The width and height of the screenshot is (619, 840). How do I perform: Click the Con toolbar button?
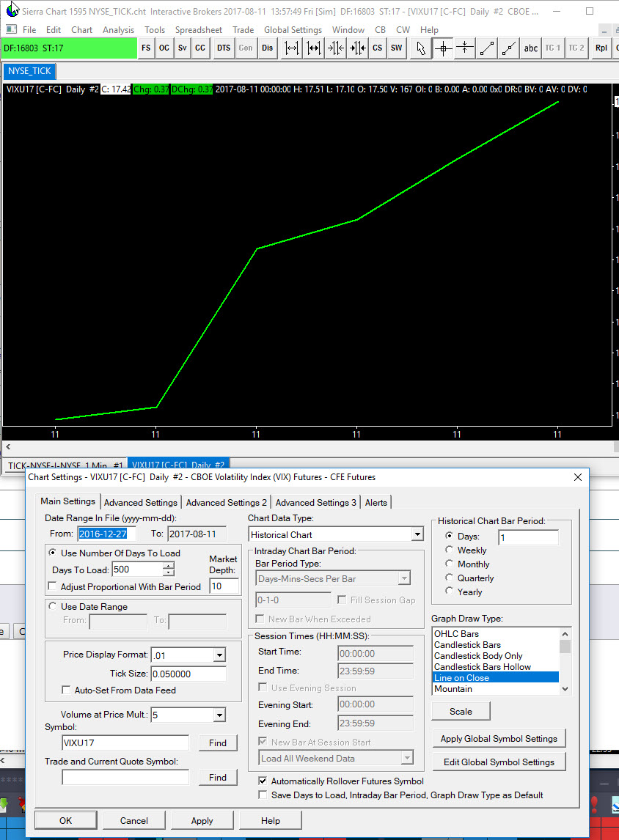click(246, 48)
